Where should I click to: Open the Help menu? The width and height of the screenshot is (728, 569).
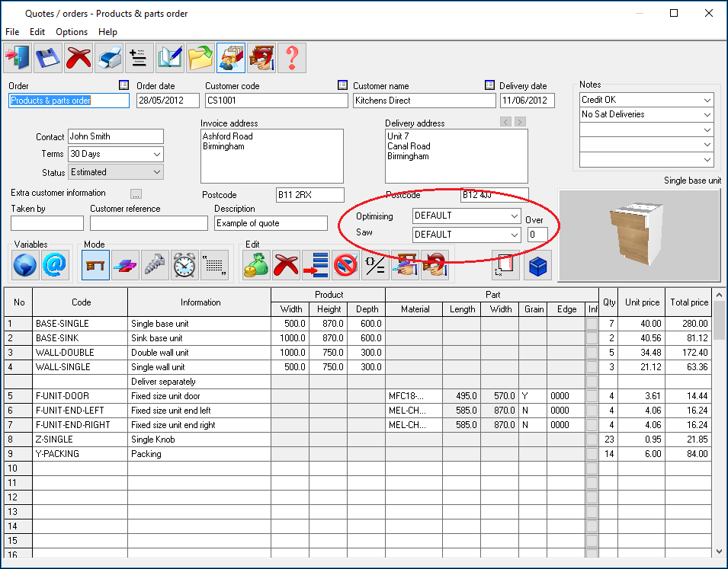(107, 32)
